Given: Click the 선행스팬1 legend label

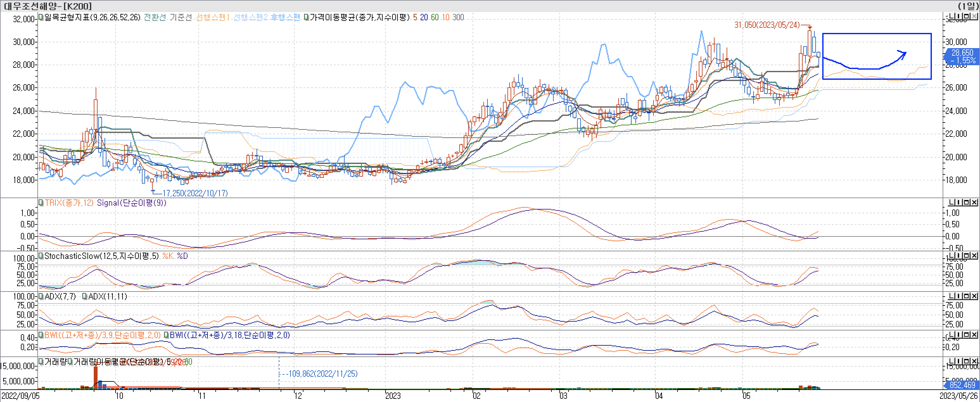Looking at the screenshot, I should pyautogui.click(x=213, y=17).
